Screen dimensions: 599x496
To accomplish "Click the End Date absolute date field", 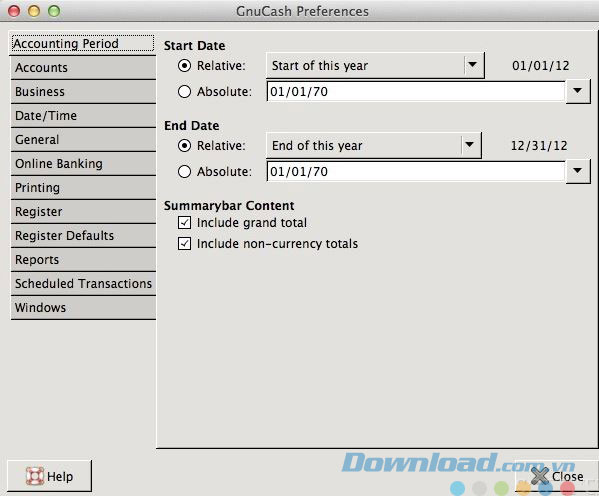I will [416, 172].
